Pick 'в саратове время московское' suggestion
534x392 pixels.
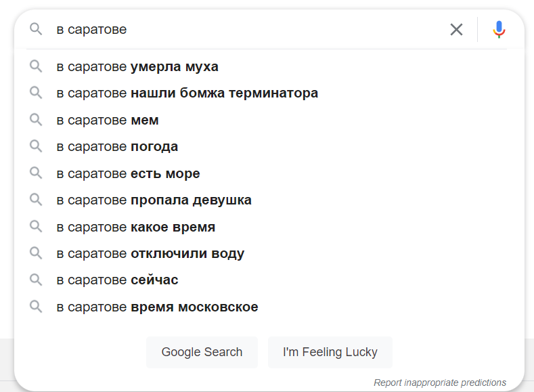[x=157, y=307]
